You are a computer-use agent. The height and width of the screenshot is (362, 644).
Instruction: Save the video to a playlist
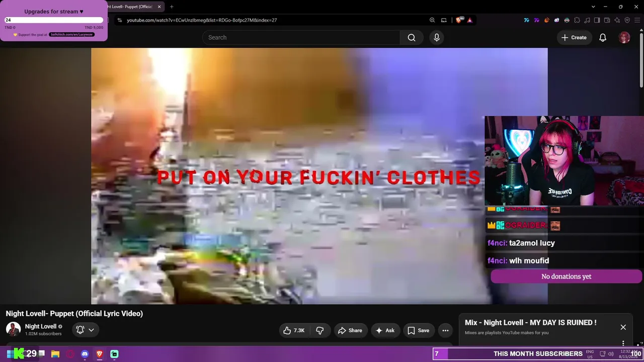pyautogui.click(x=419, y=330)
